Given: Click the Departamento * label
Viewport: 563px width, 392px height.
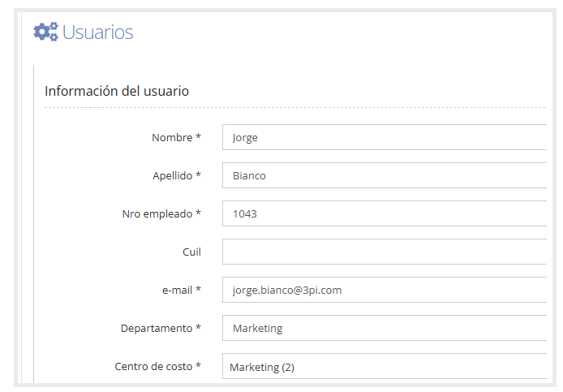Looking at the screenshot, I should point(161,328).
